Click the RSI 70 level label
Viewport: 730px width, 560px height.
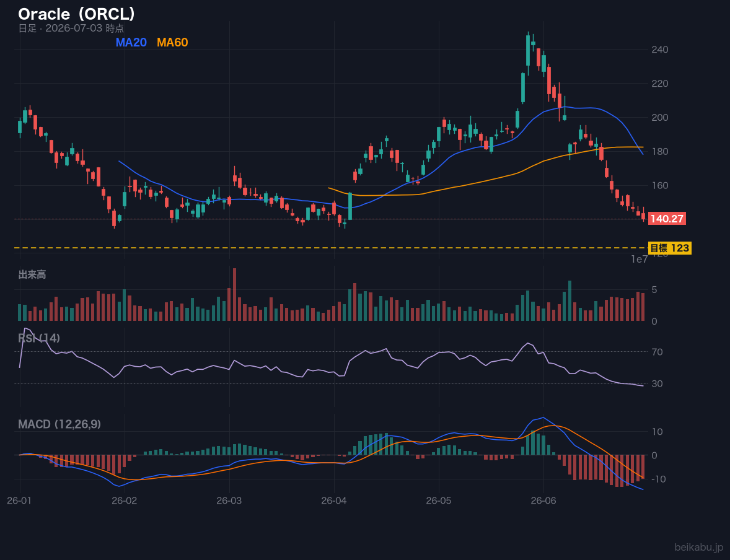pyautogui.click(x=657, y=352)
